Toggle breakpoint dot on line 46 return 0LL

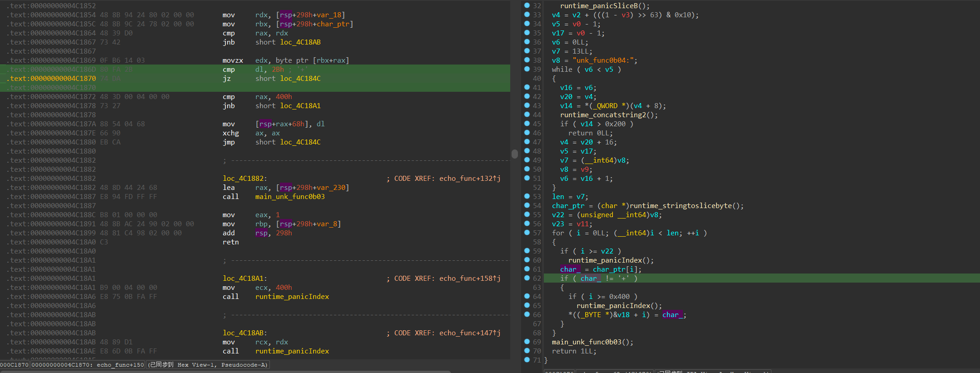tap(527, 133)
